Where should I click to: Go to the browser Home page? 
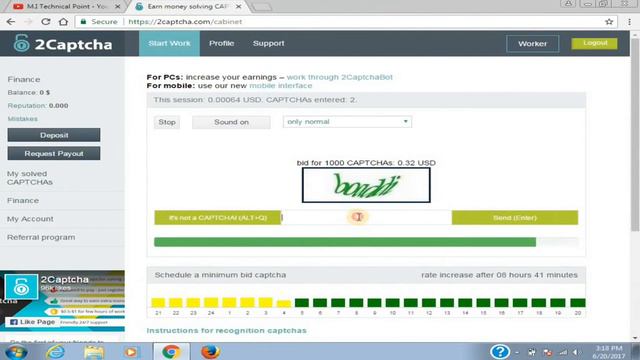[63, 22]
